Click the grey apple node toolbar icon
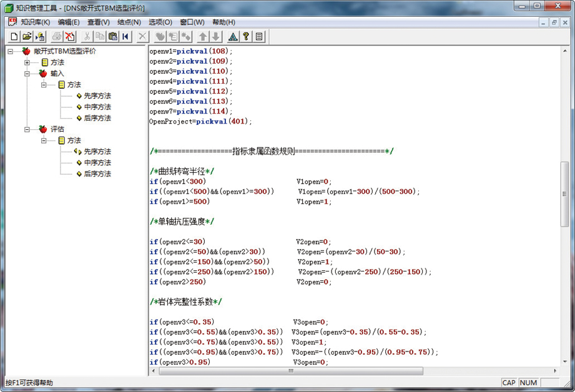This screenshot has width=575, height=392. coord(160,36)
